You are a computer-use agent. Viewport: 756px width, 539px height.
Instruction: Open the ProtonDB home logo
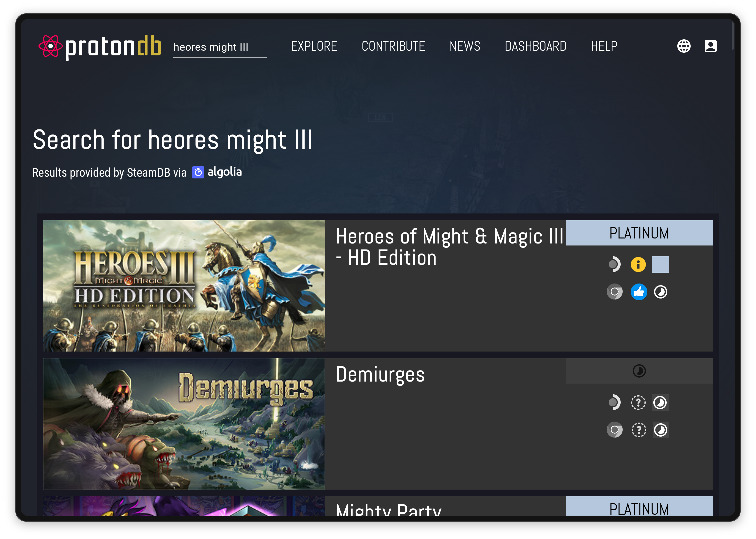pos(100,47)
